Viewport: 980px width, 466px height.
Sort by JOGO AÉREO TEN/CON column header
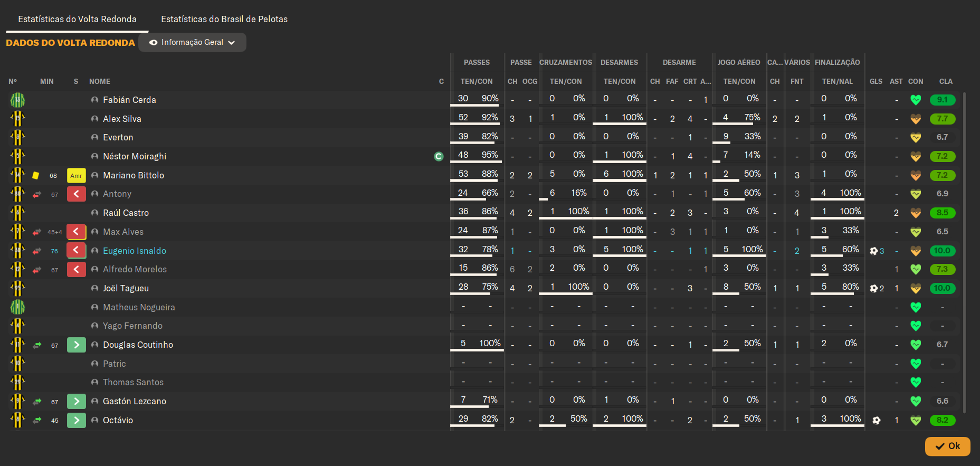(x=739, y=81)
